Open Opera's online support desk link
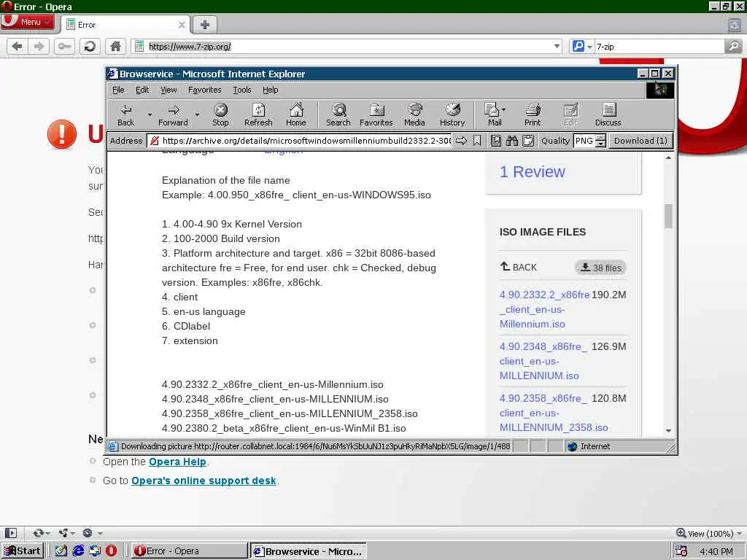 tap(204, 481)
